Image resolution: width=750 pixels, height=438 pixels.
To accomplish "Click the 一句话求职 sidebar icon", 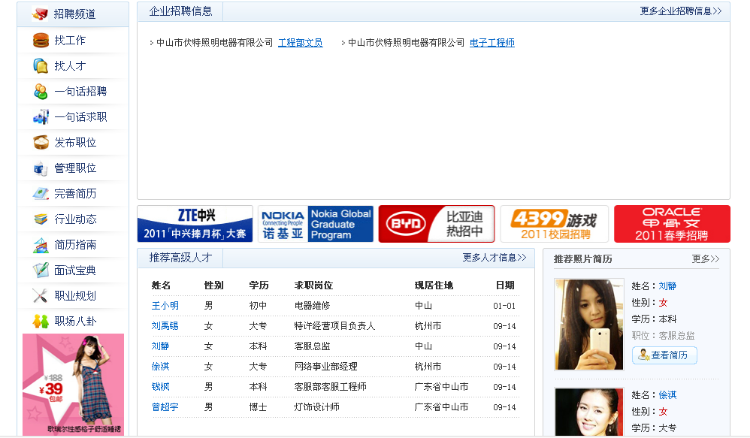I will click(x=41, y=117).
